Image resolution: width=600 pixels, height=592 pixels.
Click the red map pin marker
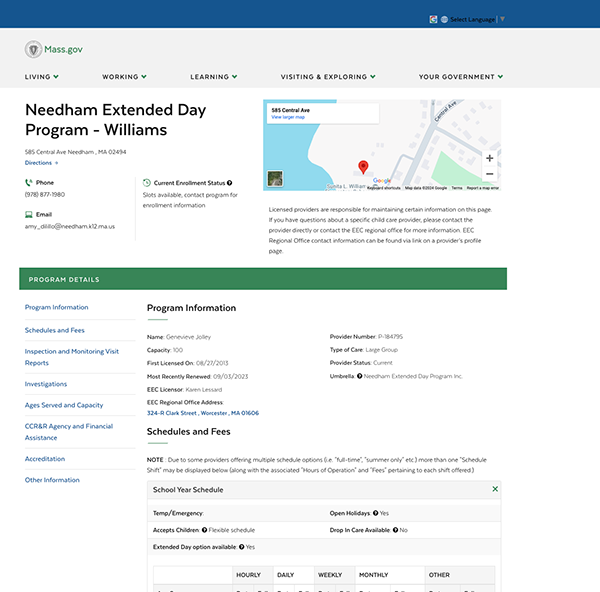coord(363,167)
